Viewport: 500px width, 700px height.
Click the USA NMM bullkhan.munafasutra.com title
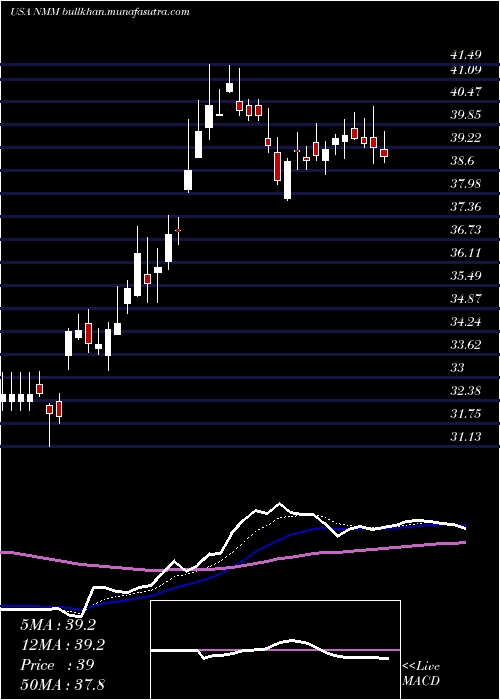[x=100, y=12]
